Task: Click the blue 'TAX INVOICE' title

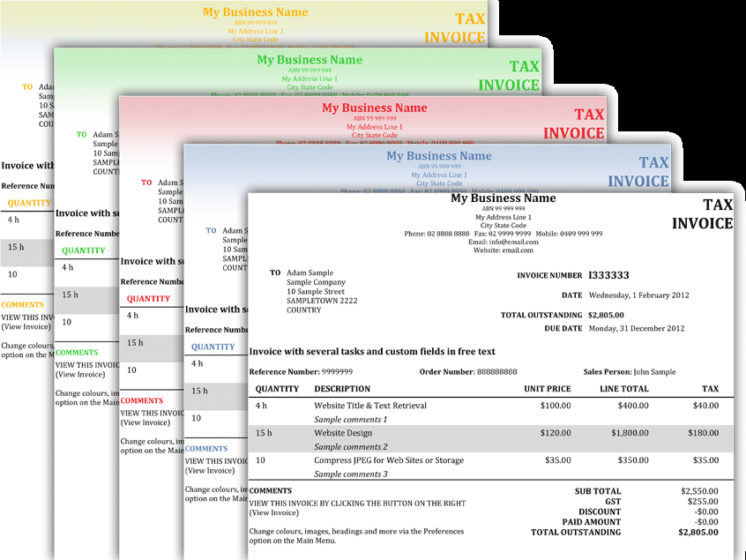Action: point(638,172)
